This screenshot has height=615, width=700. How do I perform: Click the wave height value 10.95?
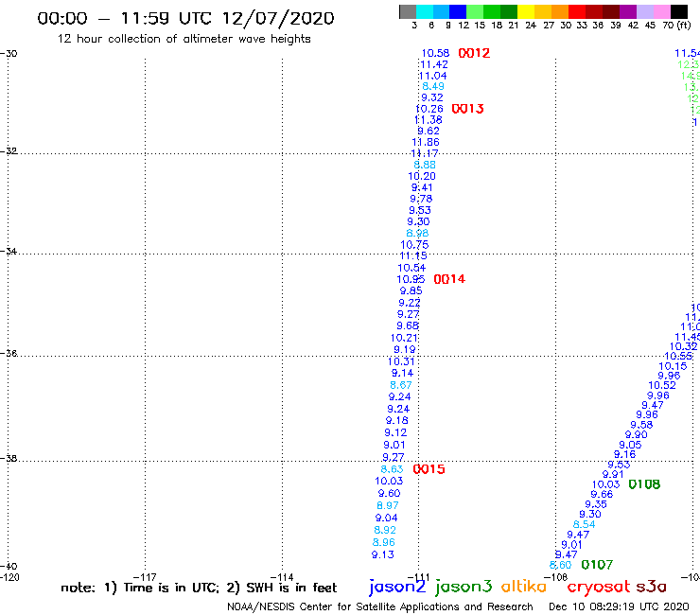[411, 279]
